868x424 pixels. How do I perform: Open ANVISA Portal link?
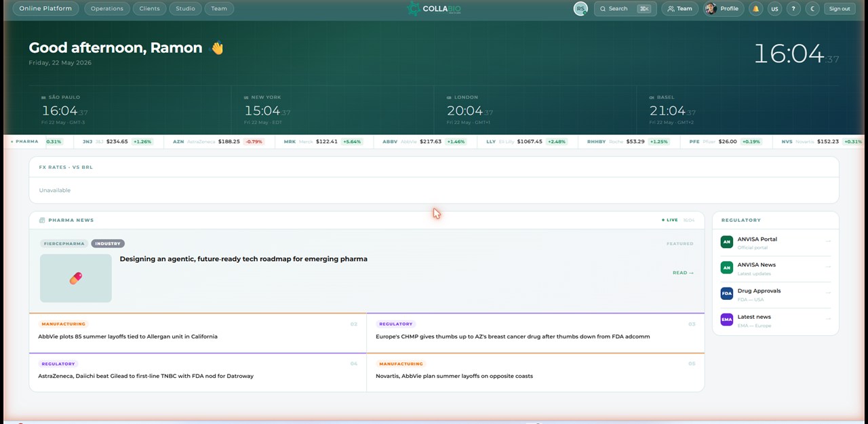pos(775,243)
